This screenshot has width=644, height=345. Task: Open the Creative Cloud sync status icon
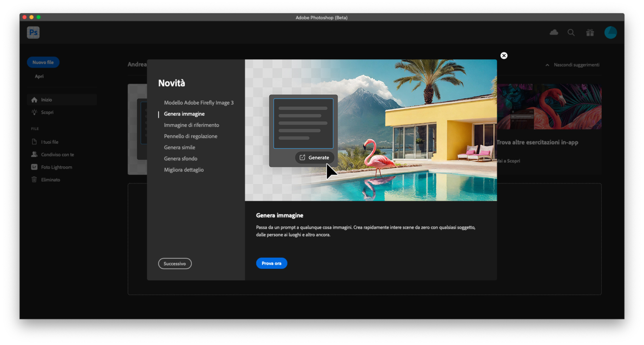pos(554,32)
